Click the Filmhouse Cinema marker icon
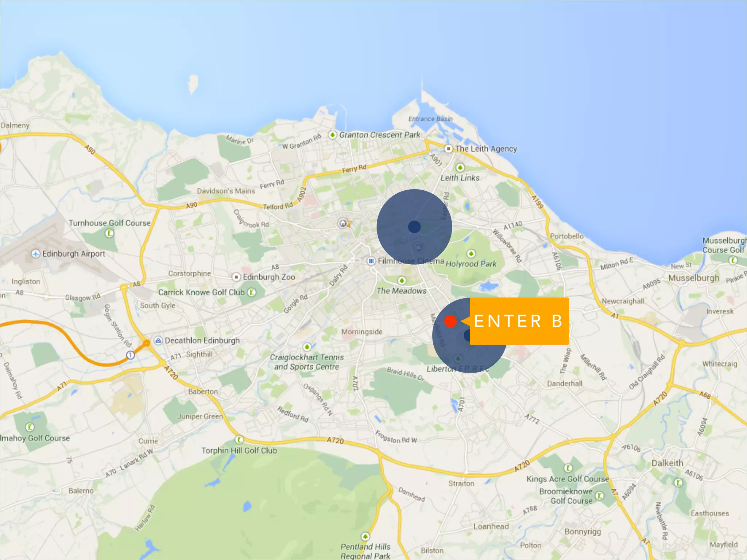Screen dimensions: 747x560 click(x=371, y=261)
